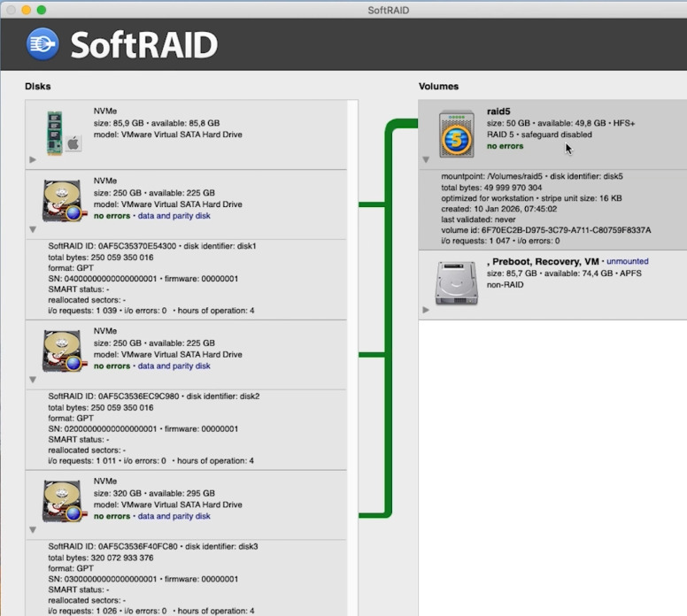Click 'size: 85,7 GB • available: 74,4 GB • APFS'
687x616 pixels.
point(564,273)
